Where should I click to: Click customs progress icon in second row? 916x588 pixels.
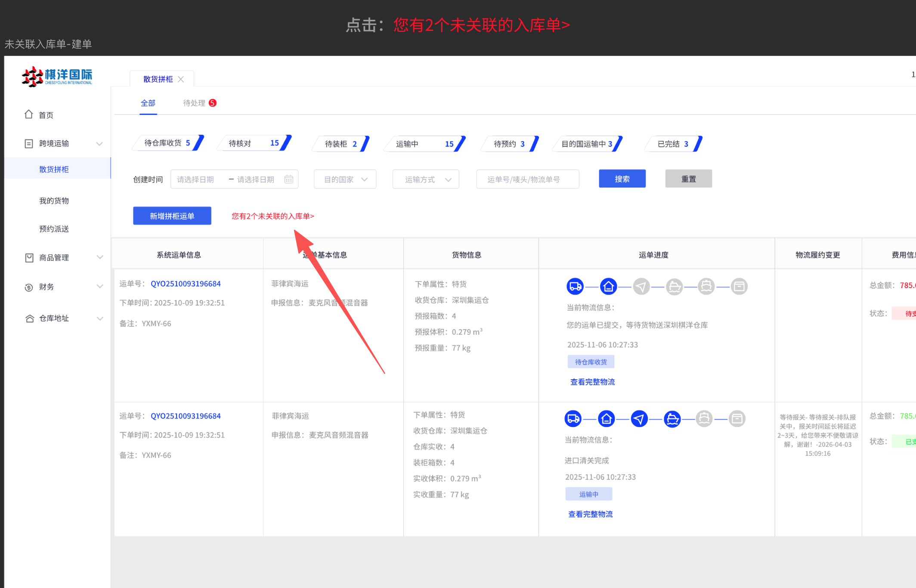coord(704,418)
